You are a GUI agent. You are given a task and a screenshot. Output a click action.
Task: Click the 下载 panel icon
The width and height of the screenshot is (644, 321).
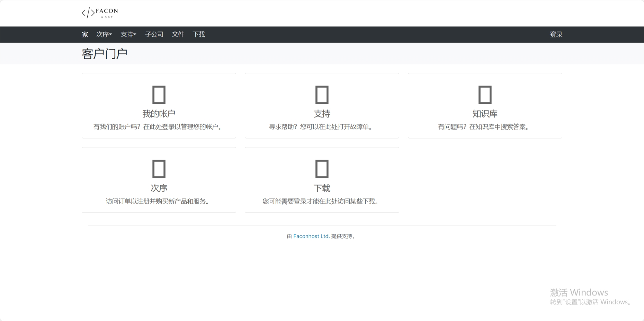click(x=322, y=168)
